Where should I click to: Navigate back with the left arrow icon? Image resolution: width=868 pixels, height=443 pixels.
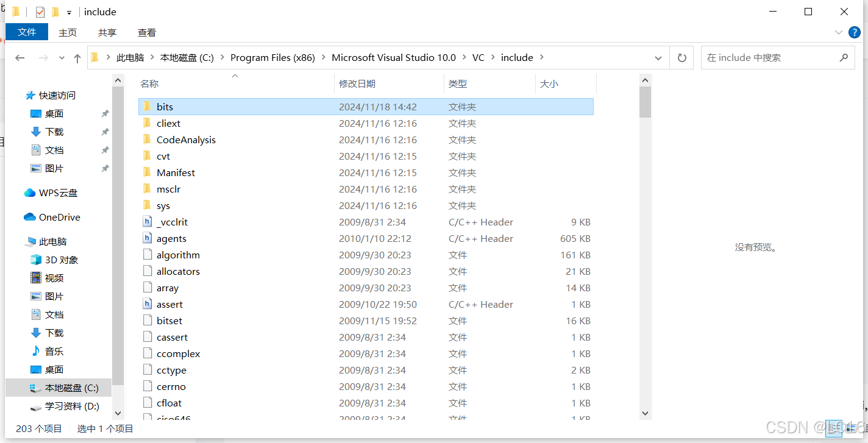(20, 57)
